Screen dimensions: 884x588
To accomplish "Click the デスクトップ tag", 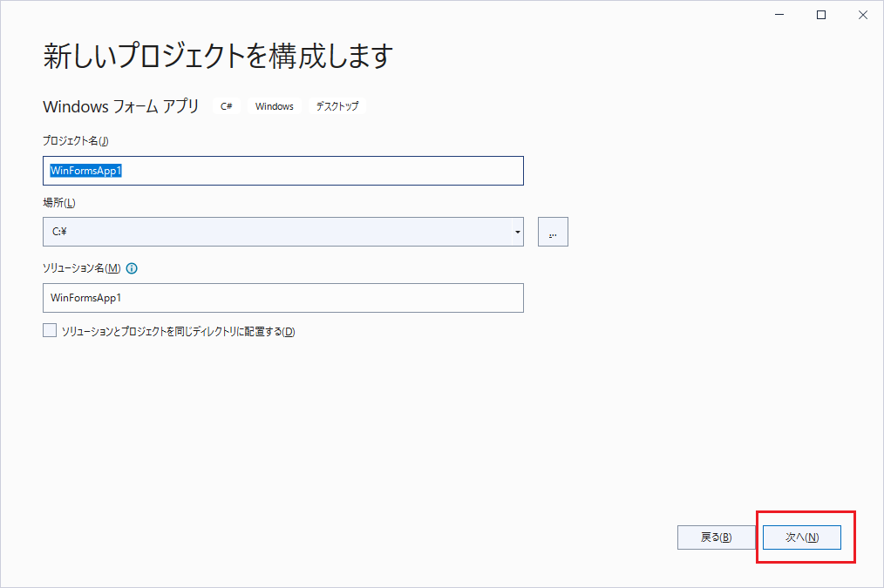I will (x=337, y=106).
